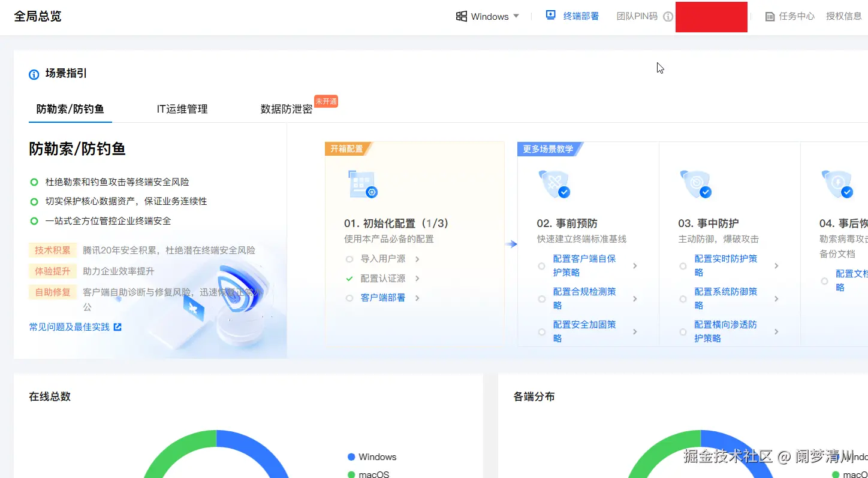Viewport: 868px width, 478px height.
Task: Click the 任务中心 list icon
Action: click(770, 17)
